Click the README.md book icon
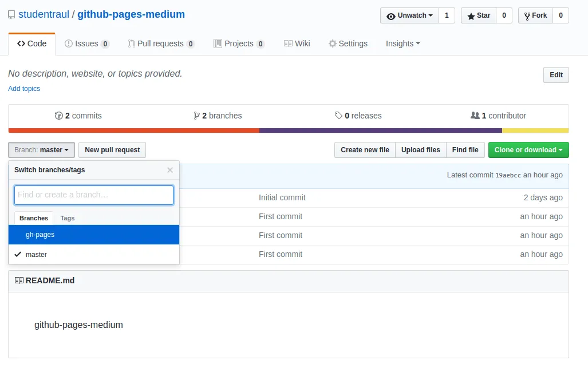Viewport: 588px width, 368px height. coord(19,280)
